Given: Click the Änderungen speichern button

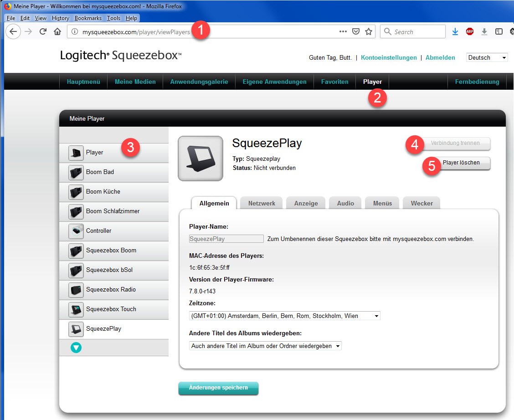Looking at the screenshot, I should point(218,388).
